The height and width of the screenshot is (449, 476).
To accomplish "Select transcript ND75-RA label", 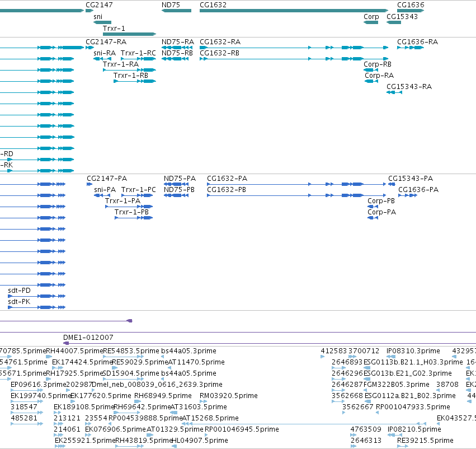I will tap(177, 41).
